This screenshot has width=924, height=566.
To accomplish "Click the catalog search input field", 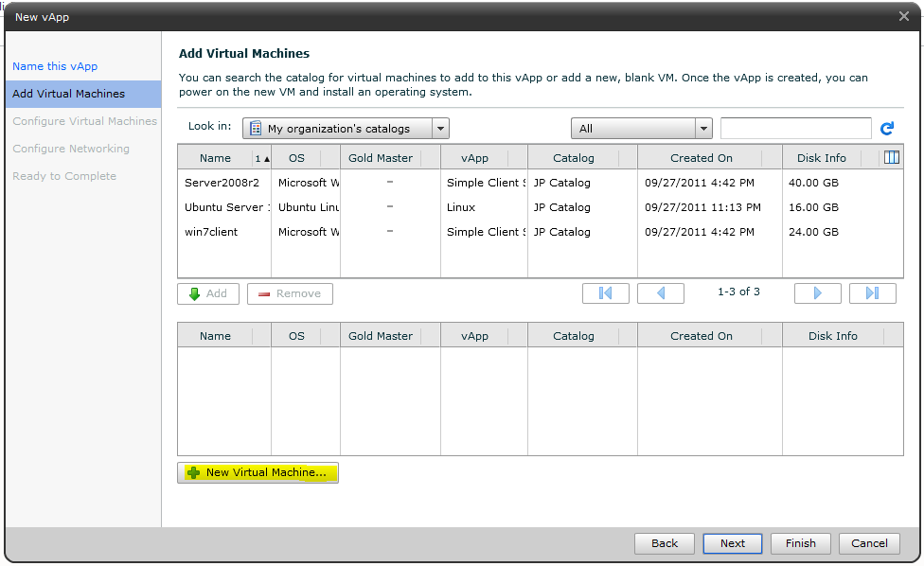I will (795, 129).
